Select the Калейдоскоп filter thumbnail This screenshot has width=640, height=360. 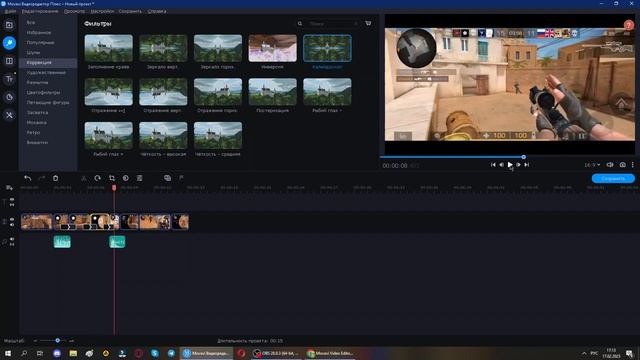pyautogui.click(x=327, y=48)
